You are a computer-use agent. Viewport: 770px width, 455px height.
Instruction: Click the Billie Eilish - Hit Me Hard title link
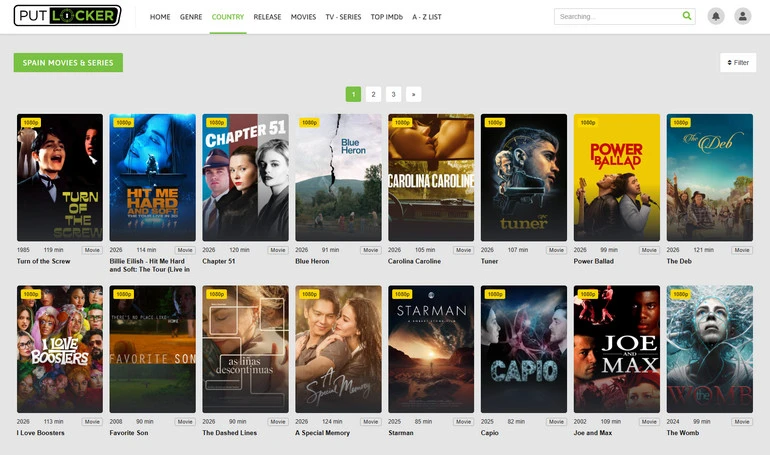click(150, 265)
